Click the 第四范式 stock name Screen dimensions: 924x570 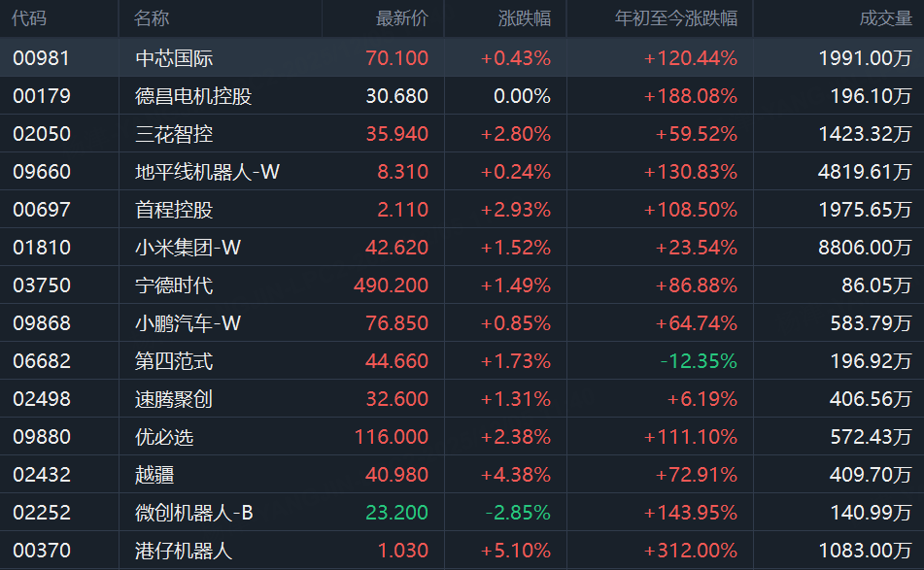(174, 361)
